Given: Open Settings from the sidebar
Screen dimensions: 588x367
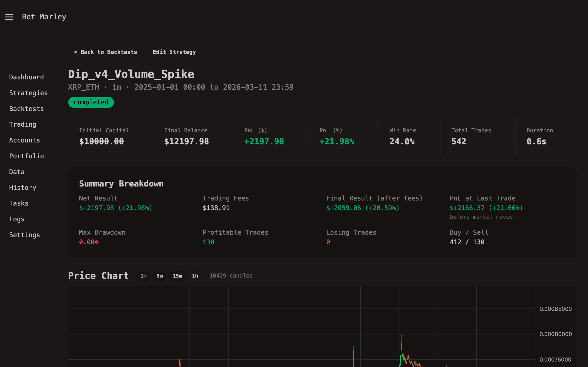Looking at the screenshot, I should click(25, 235).
